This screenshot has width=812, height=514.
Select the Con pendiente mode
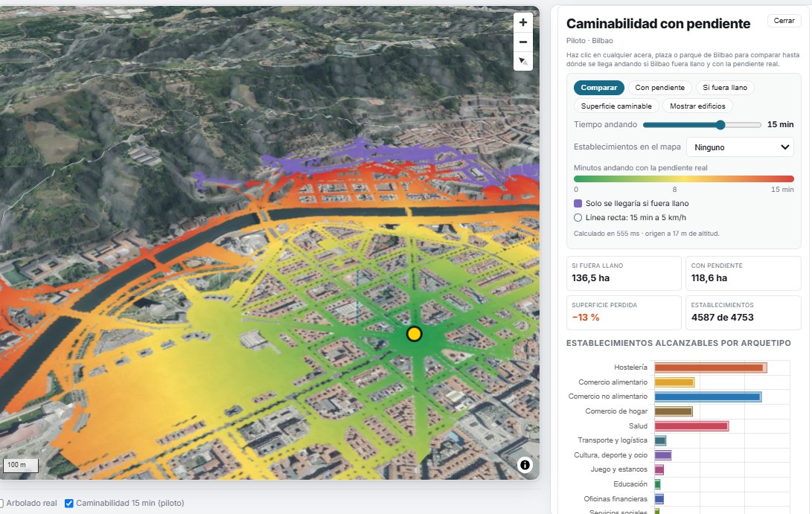[x=659, y=88]
